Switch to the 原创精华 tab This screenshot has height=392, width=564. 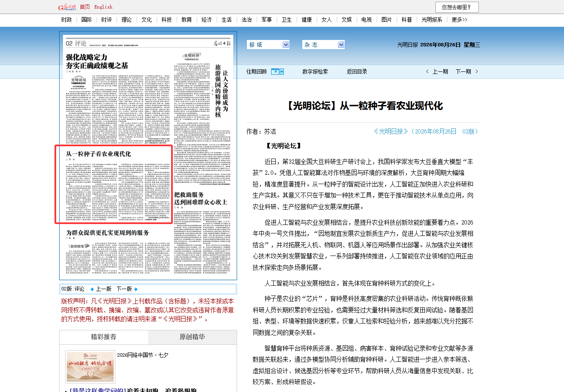pyautogui.click(x=192, y=337)
